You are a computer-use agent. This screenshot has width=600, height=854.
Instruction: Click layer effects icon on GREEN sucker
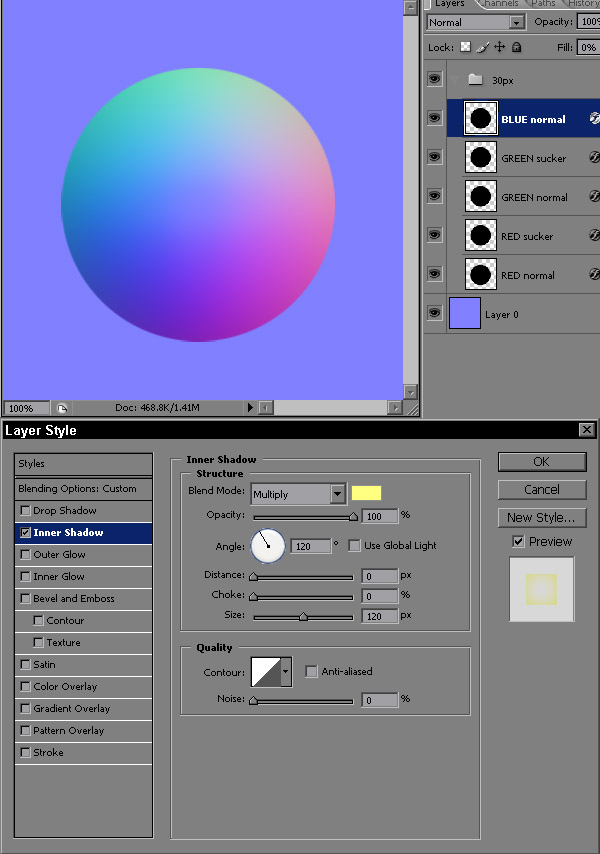pos(594,158)
